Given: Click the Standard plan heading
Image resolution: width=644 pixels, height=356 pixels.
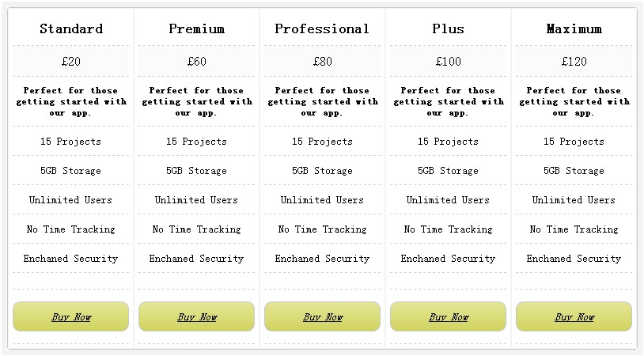Looking at the screenshot, I should (x=71, y=29).
